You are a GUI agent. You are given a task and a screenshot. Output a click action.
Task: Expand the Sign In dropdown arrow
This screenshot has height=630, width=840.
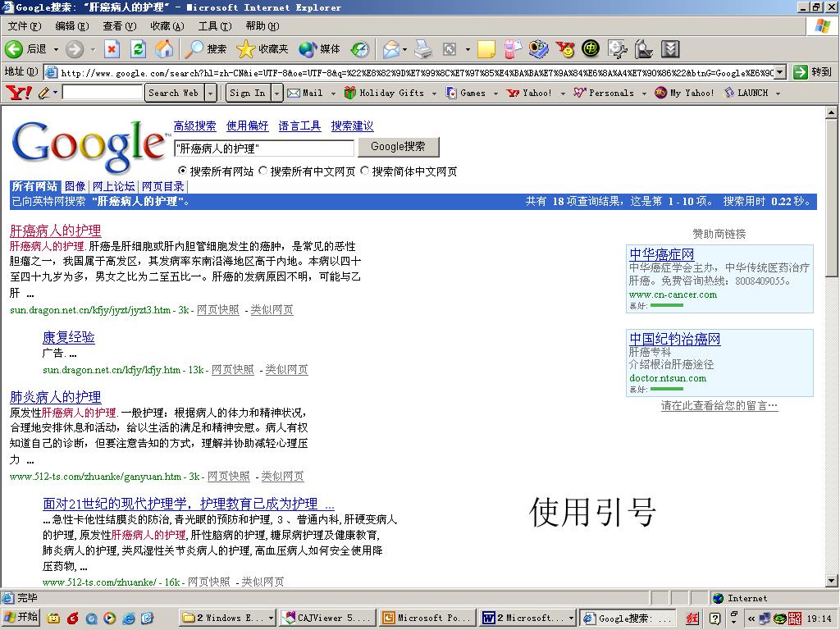pos(276,93)
